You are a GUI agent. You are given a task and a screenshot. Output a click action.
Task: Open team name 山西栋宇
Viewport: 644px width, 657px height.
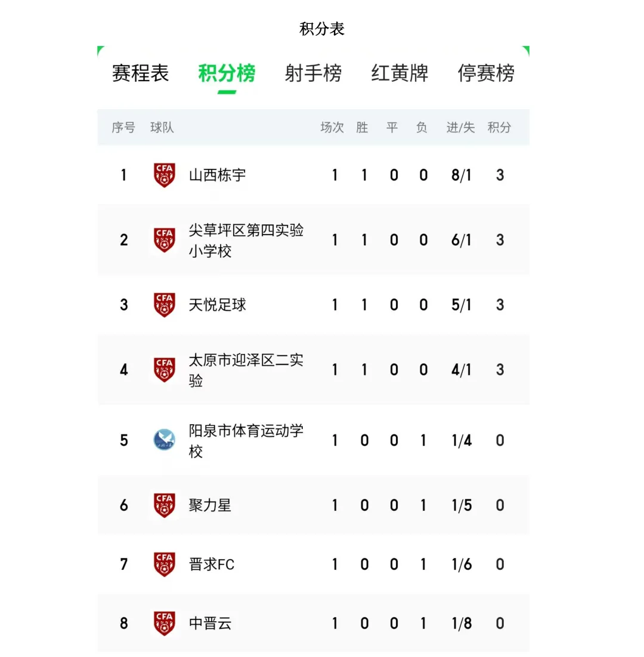(217, 175)
